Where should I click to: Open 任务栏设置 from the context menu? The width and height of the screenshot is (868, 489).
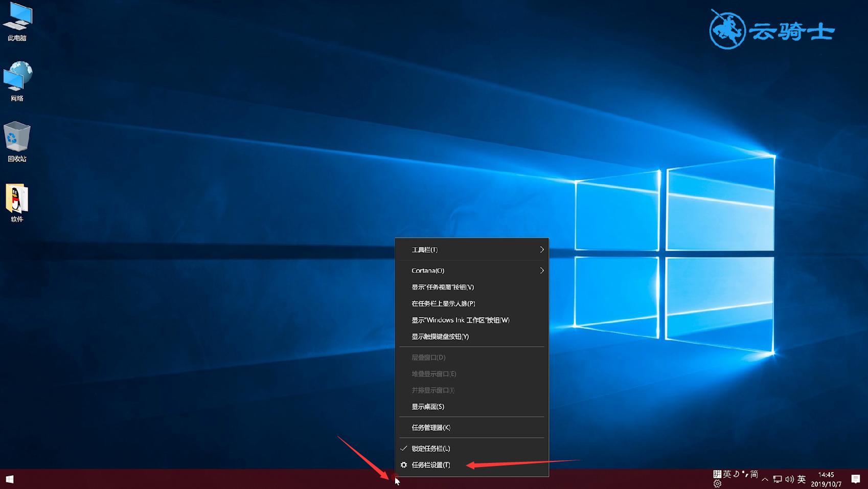[x=431, y=465]
